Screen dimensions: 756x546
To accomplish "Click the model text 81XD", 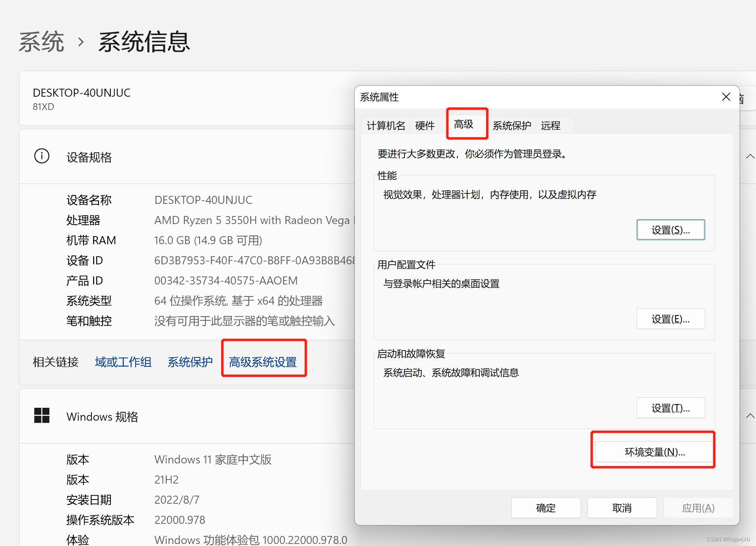I will coord(43,107).
